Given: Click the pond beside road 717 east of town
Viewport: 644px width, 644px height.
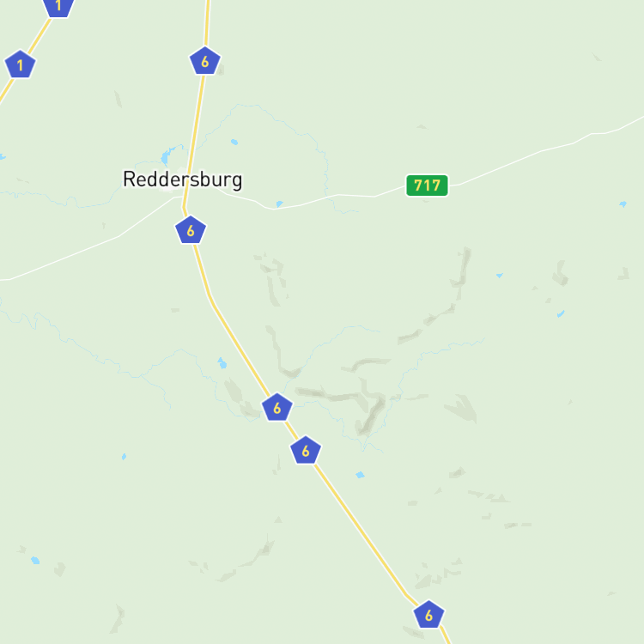Looking at the screenshot, I should coord(279,204).
